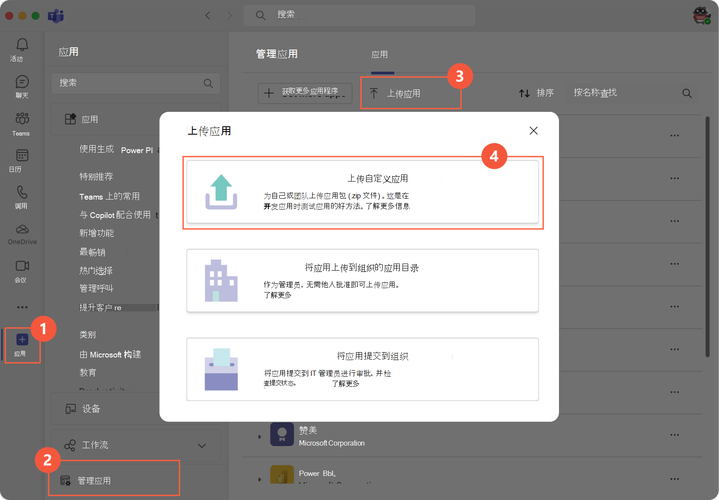Click the upload arrow icon for custom app
Image resolution: width=719 pixels, height=500 pixels.
(221, 192)
